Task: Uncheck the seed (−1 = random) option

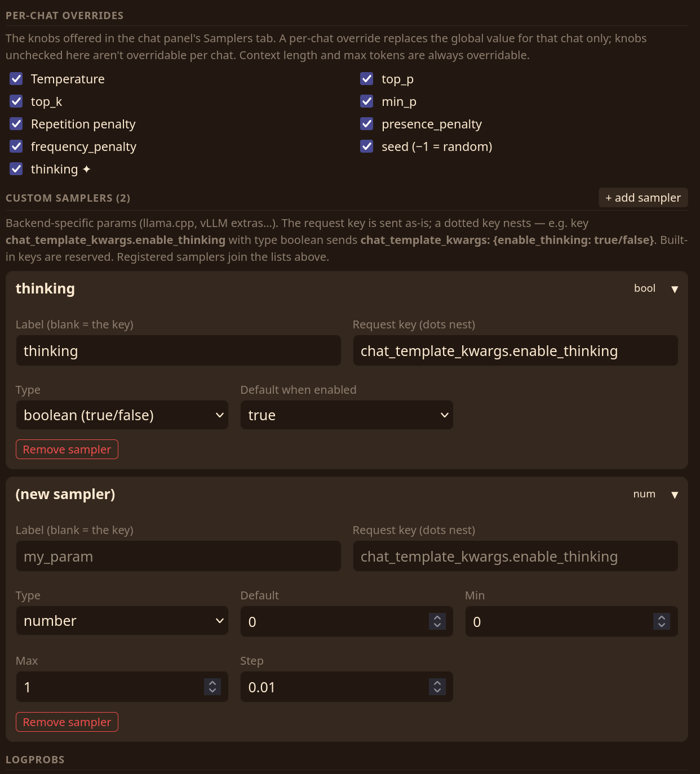Action: (x=367, y=146)
